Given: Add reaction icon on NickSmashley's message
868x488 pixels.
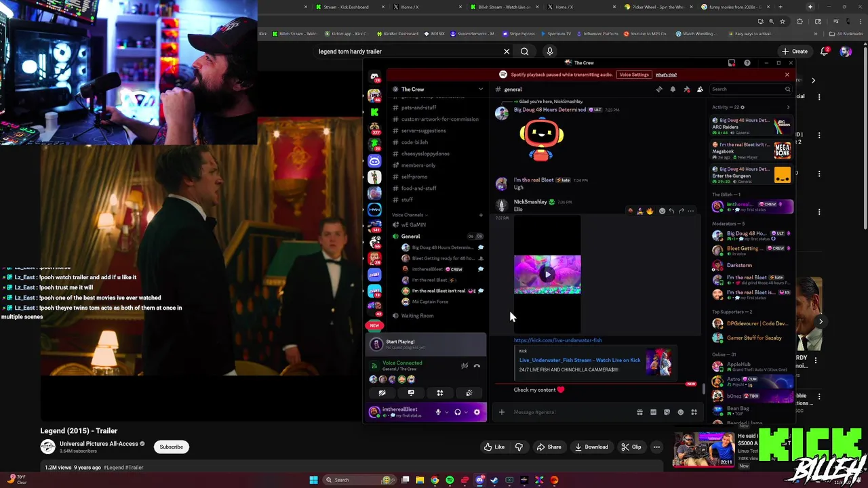Looking at the screenshot, I should point(663,211).
